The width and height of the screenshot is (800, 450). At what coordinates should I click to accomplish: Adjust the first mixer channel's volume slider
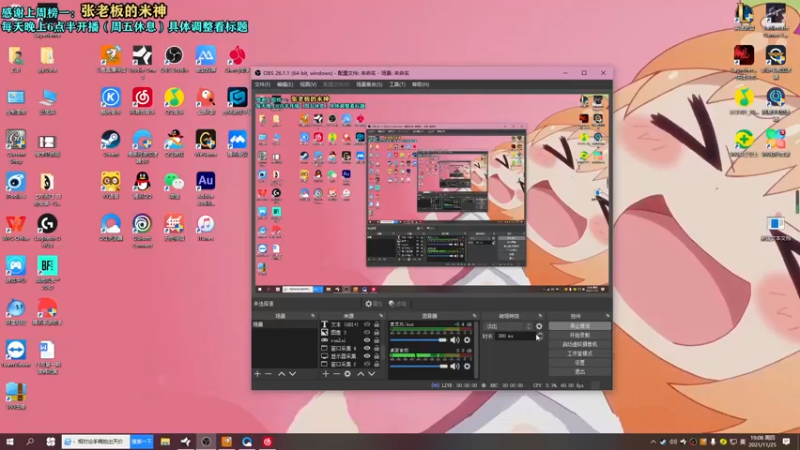[418, 340]
